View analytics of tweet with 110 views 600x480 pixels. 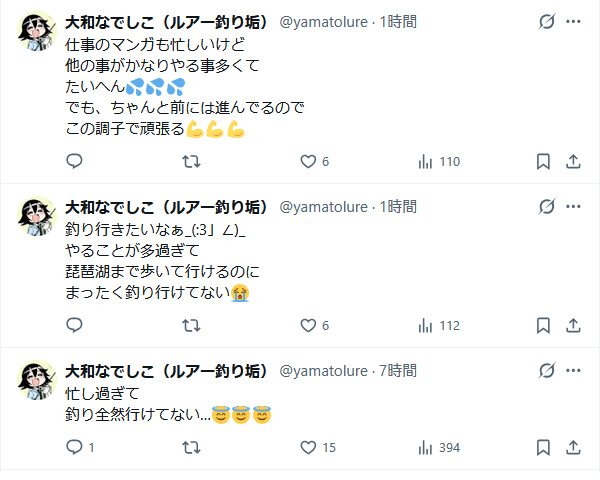tap(425, 161)
